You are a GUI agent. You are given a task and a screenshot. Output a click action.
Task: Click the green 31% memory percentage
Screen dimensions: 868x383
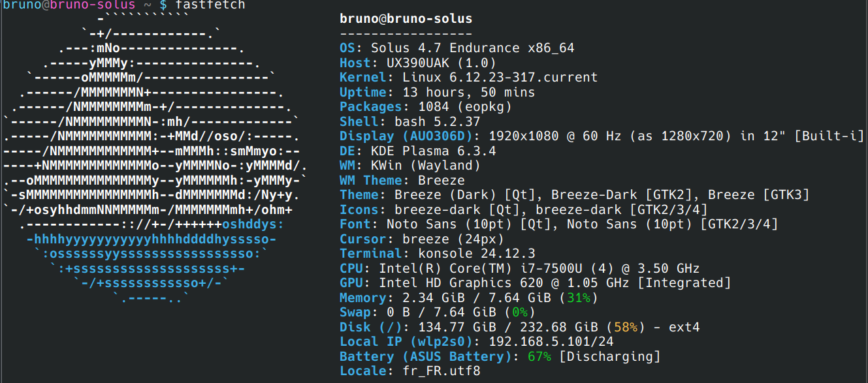(x=578, y=298)
